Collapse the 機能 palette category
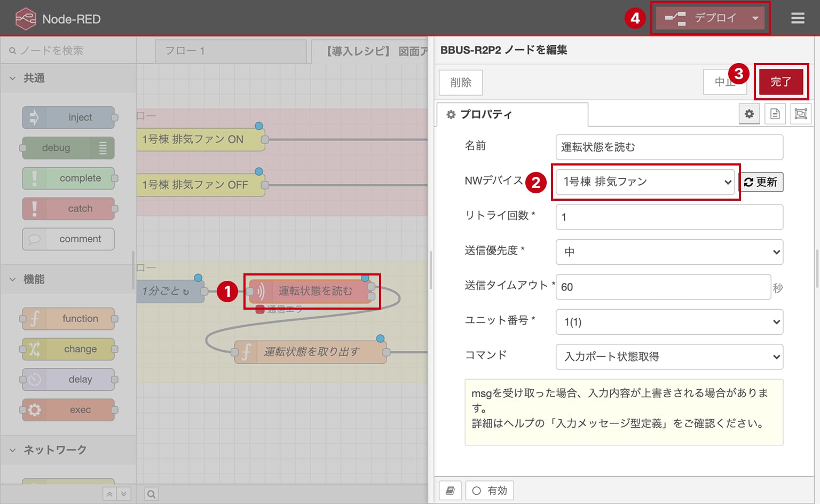The width and height of the screenshot is (820, 504). pyautogui.click(x=68, y=279)
